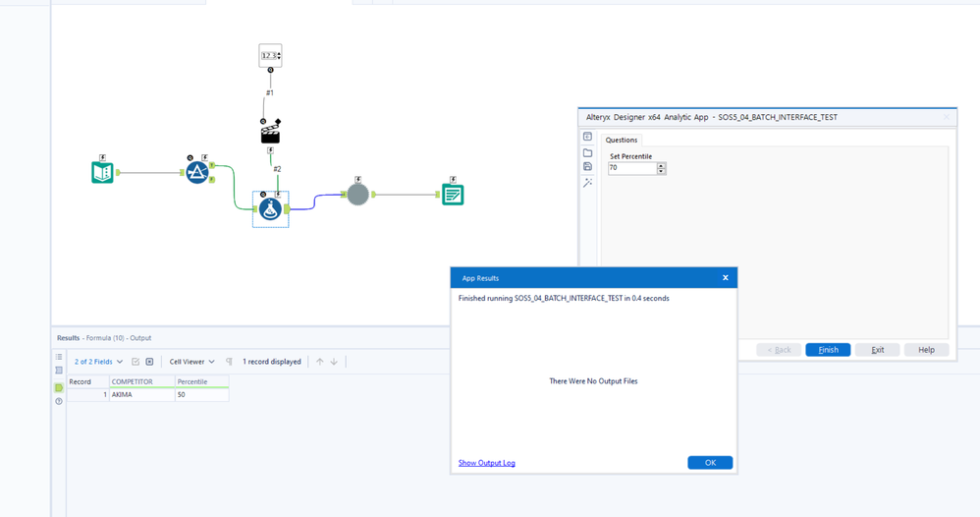The width and height of the screenshot is (980, 517).
Task: Select the Browse tool at workflow end
Action: [x=453, y=195]
